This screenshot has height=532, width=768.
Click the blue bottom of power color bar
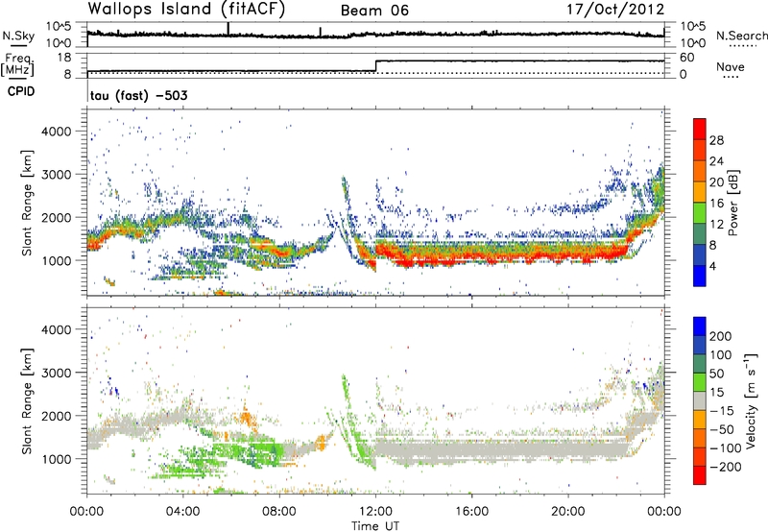pos(700,276)
